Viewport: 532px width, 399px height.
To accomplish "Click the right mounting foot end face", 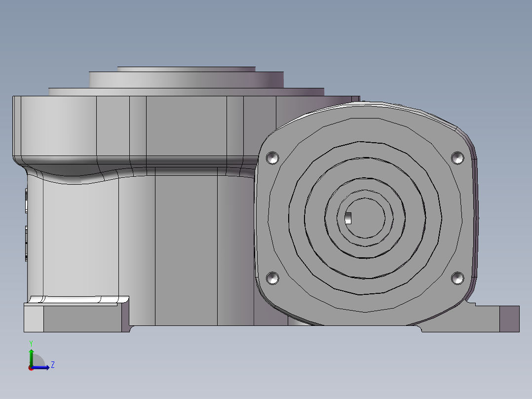I will (509, 319).
